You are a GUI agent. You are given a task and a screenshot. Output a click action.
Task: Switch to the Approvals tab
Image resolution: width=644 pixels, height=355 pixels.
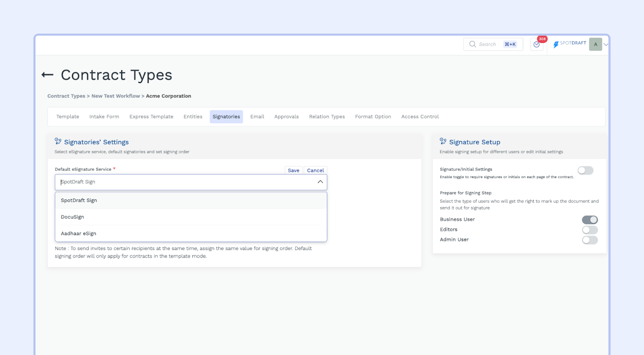click(x=287, y=117)
